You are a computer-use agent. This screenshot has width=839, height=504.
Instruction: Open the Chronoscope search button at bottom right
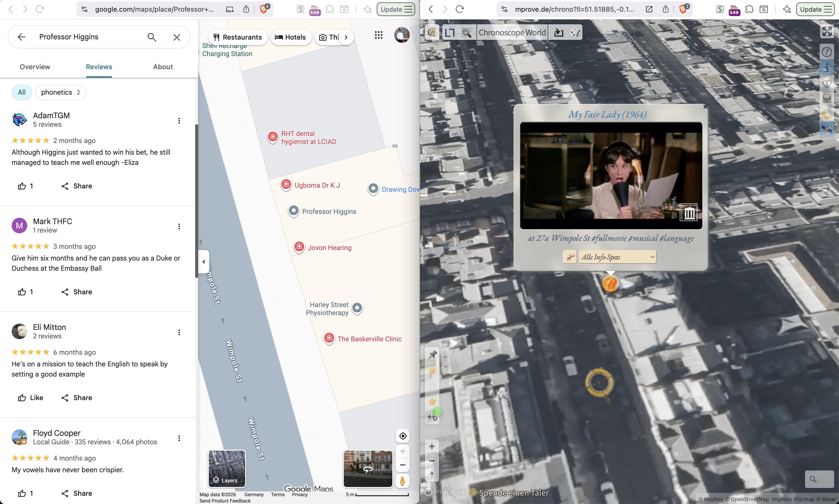[819, 479]
